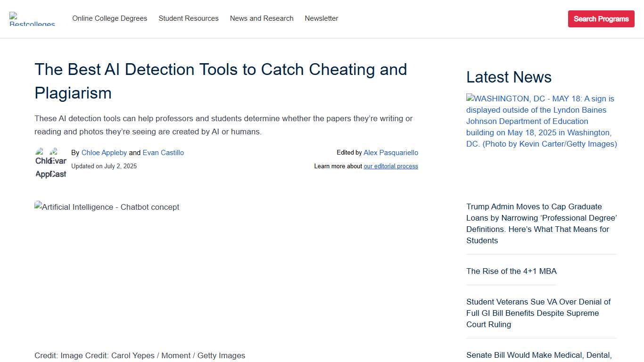Image resolution: width=644 pixels, height=362 pixels.
Task: Open the Student Veterans Sue VA story
Action: (x=538, y=313)
